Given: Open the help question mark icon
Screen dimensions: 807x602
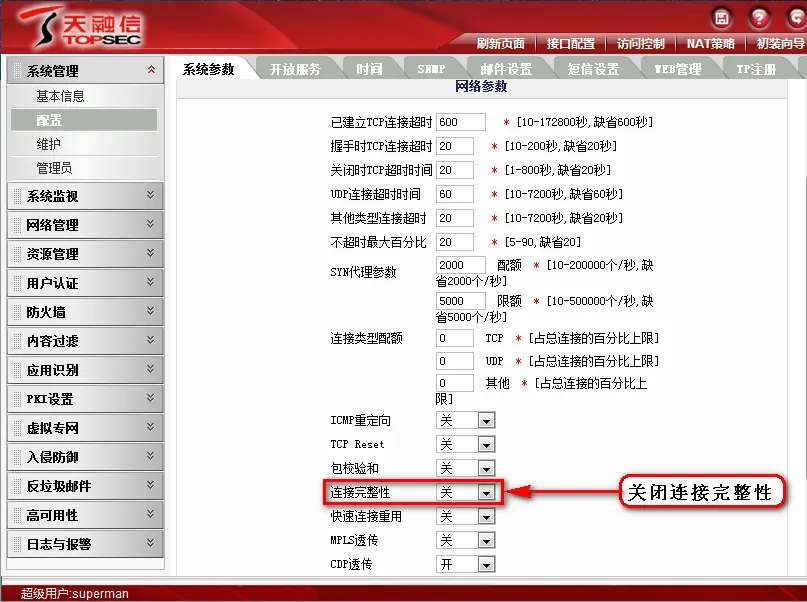Looking at the screenshot, I should (759, 18).
